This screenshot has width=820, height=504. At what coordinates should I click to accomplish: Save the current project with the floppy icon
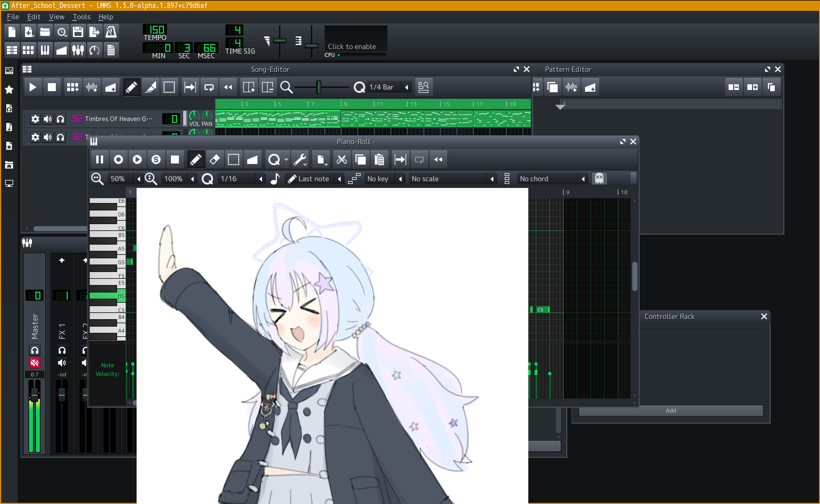point(78,32)
